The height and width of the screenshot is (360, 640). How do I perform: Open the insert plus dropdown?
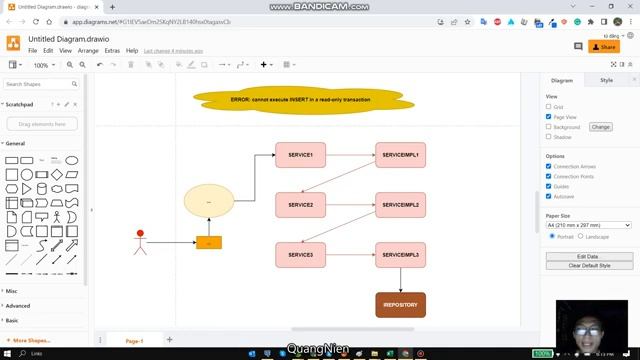point(267,65)
